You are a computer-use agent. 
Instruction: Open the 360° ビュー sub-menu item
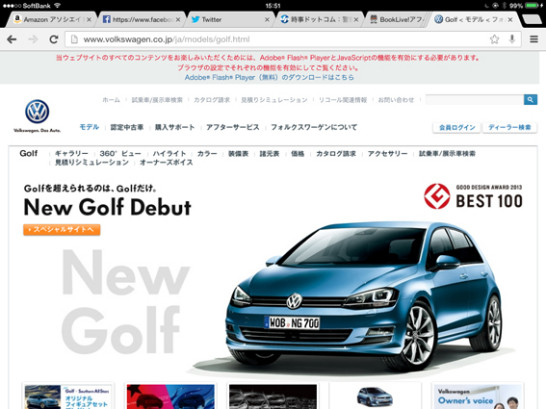click(x=120, y=154)
